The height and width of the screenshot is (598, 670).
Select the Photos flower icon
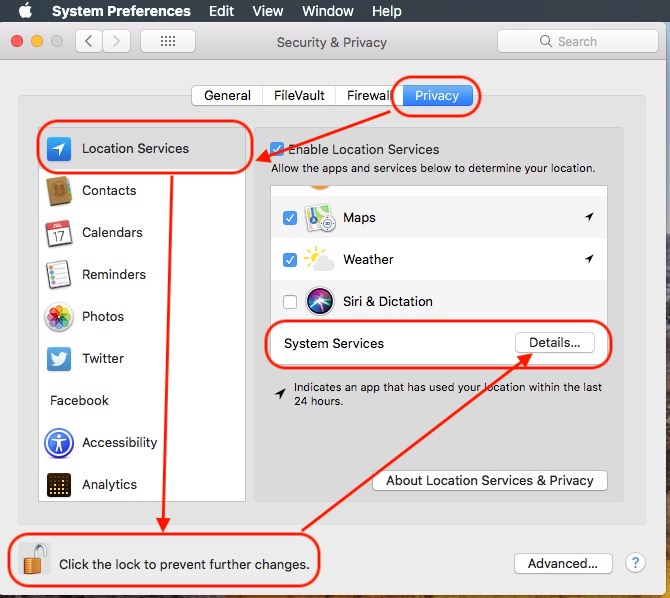click(x=59, y=317)
